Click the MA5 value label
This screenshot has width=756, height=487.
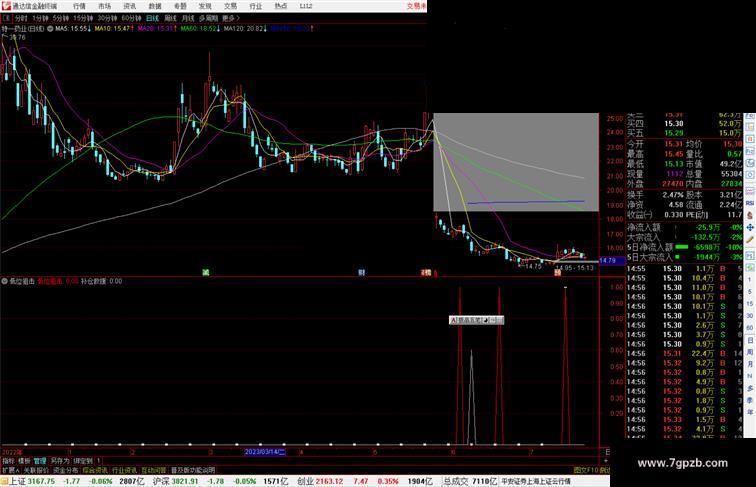(x=72, y=29)
